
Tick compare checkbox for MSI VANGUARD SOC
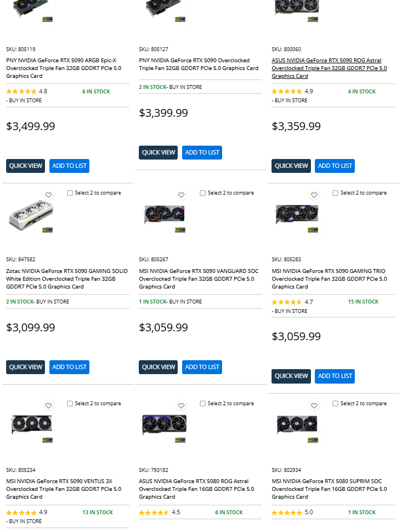[203, 193]
